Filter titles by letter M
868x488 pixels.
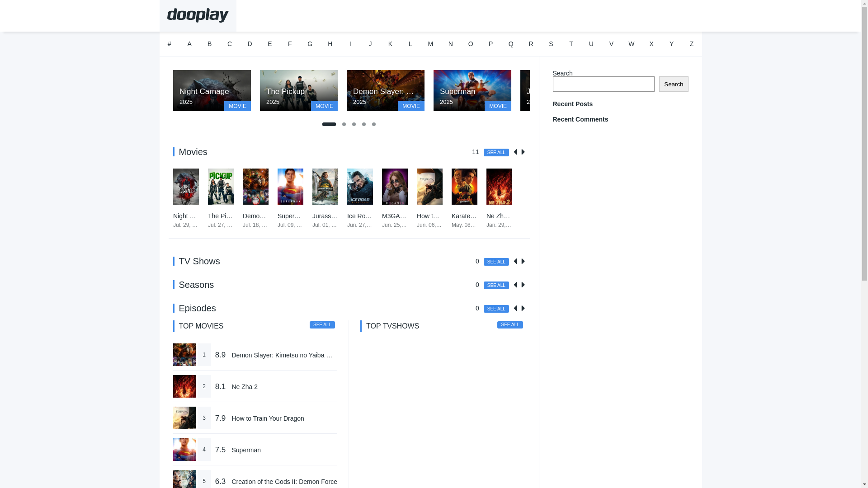click(x=430, y=44)
